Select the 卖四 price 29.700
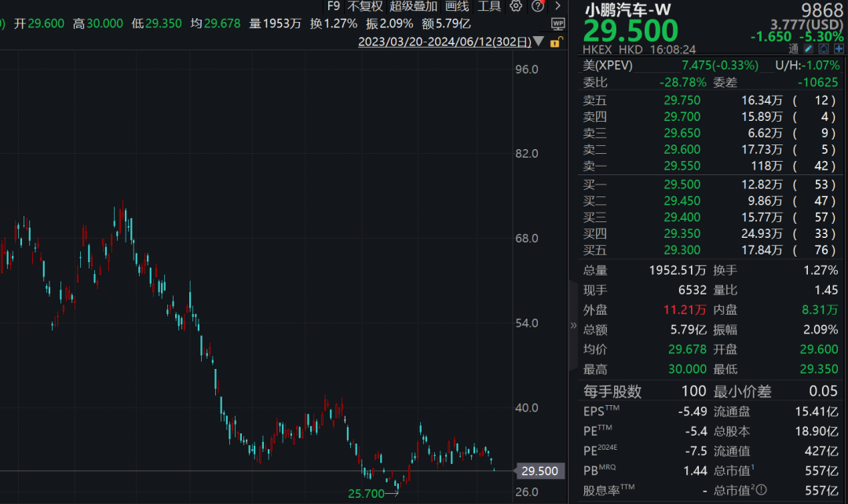The image size is (848, 504). (x=682, y=116)
